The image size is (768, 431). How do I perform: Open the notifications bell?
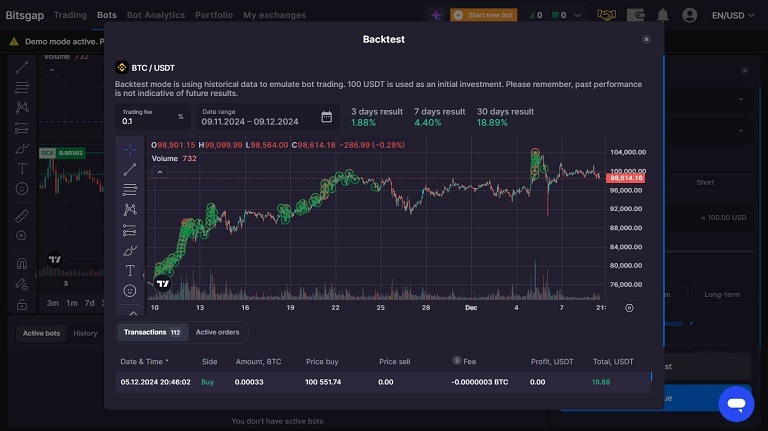(x=663, y=15)
